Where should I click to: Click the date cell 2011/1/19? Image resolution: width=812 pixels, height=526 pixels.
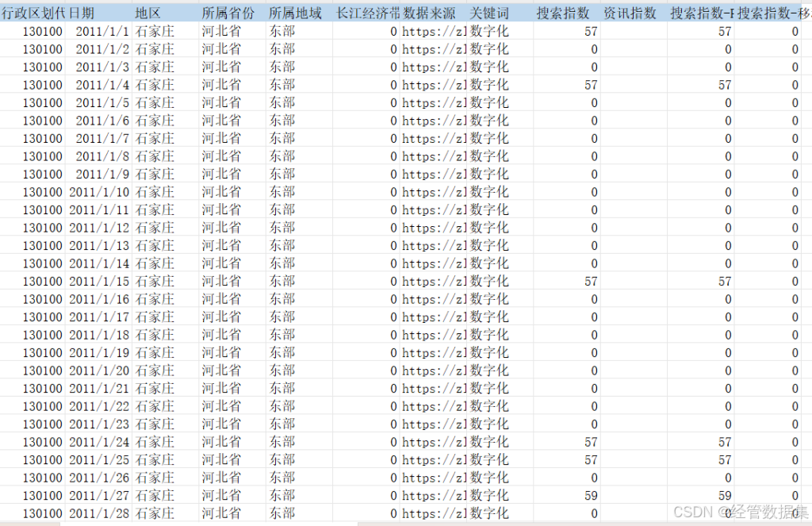pyautogui.click(x=99, y=353)
